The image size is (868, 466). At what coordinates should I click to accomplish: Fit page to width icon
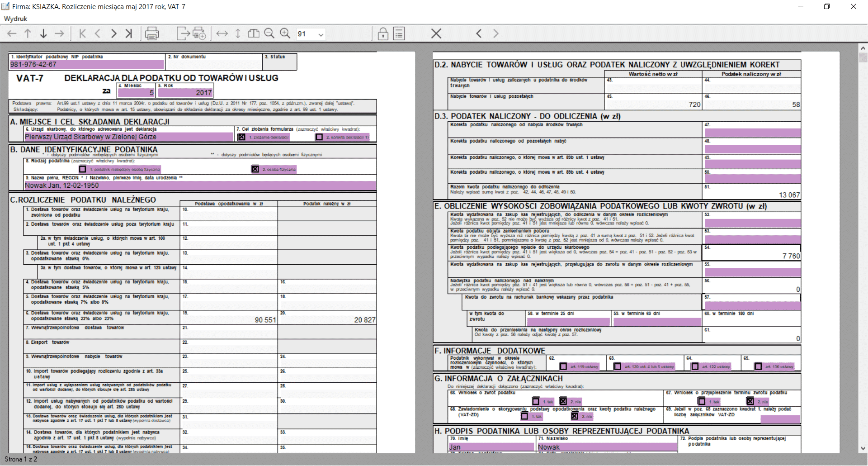coord(222,33)
